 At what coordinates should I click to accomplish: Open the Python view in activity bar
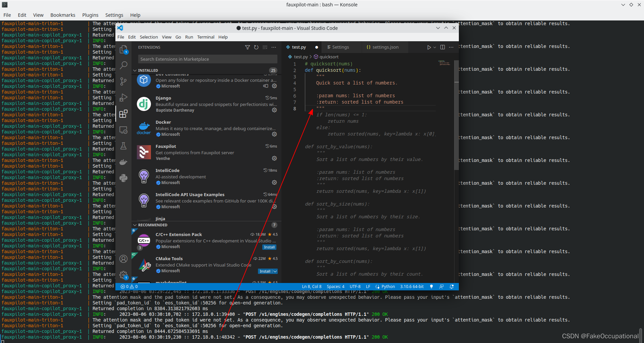(x=123, y=178)
